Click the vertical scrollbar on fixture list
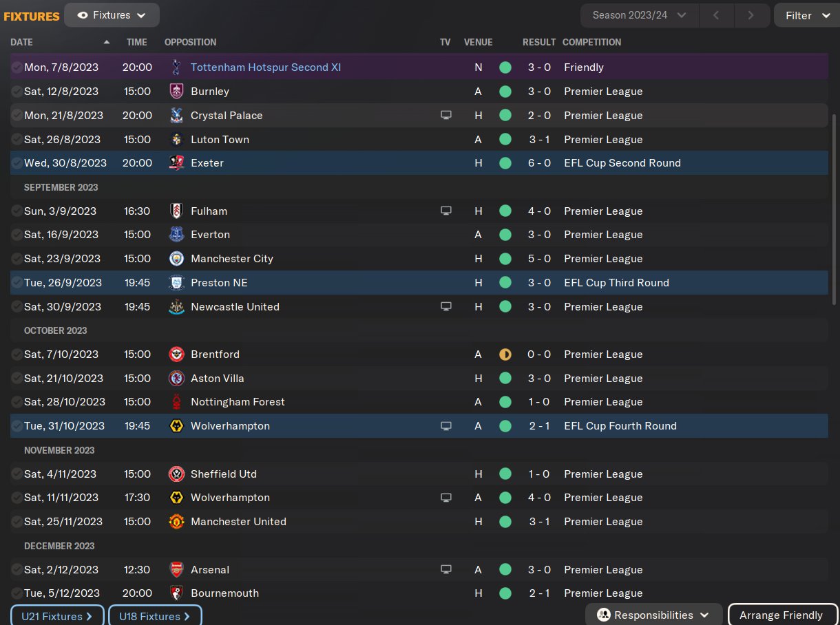This screenshot has width=840, height=625. (834, 206)
